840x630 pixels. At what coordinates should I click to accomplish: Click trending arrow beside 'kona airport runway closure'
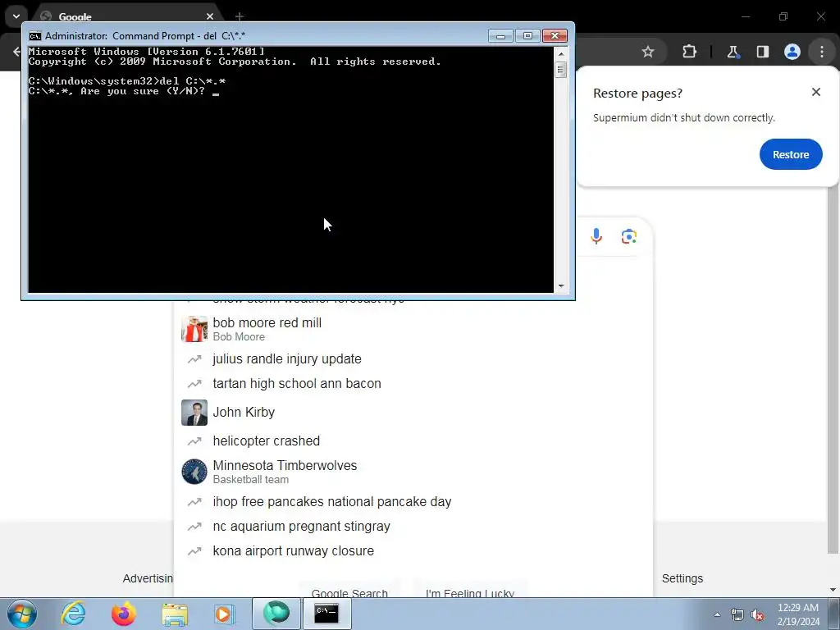[194, 551]
